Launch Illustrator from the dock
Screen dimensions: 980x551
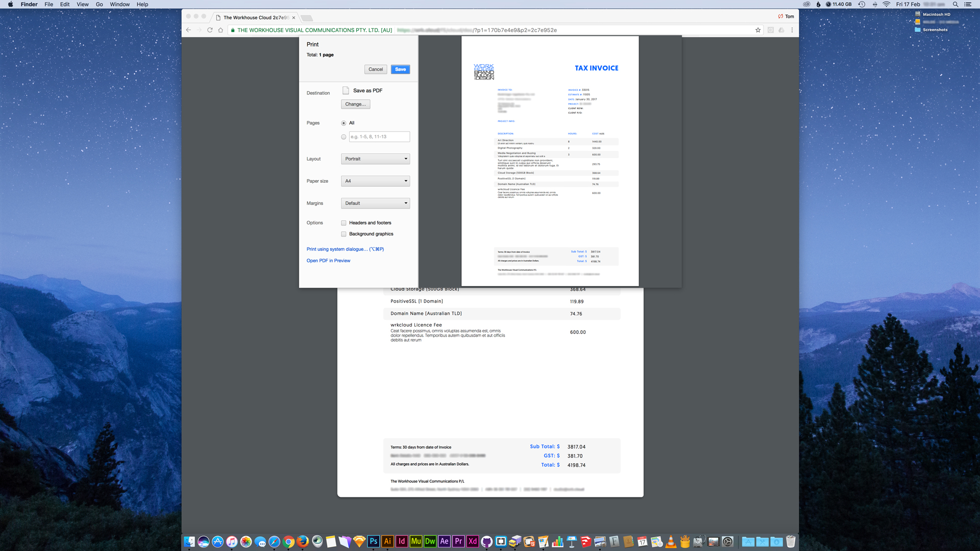(x=387, y=541)
